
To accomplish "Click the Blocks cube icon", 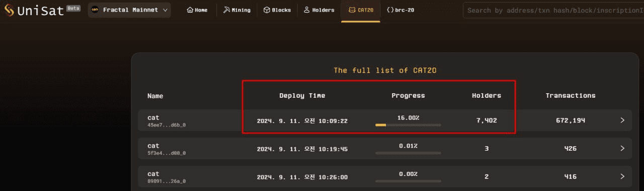I will pos(267,10).
